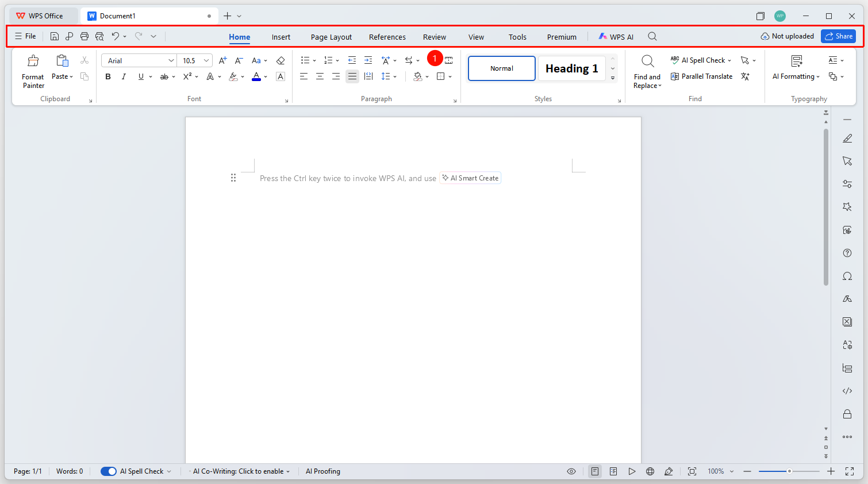Open the Page Layout tab
Image resolution: width=868 pixels, height=484 pixels.
[331, 37]
